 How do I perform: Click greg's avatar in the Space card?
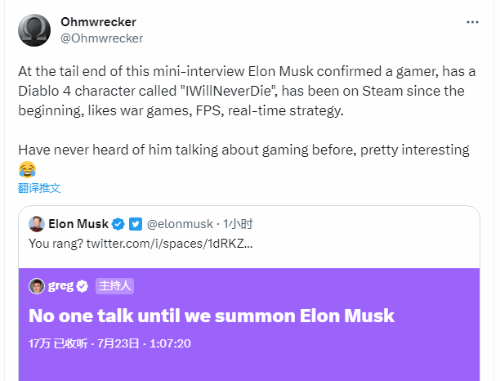click(37, 286)
